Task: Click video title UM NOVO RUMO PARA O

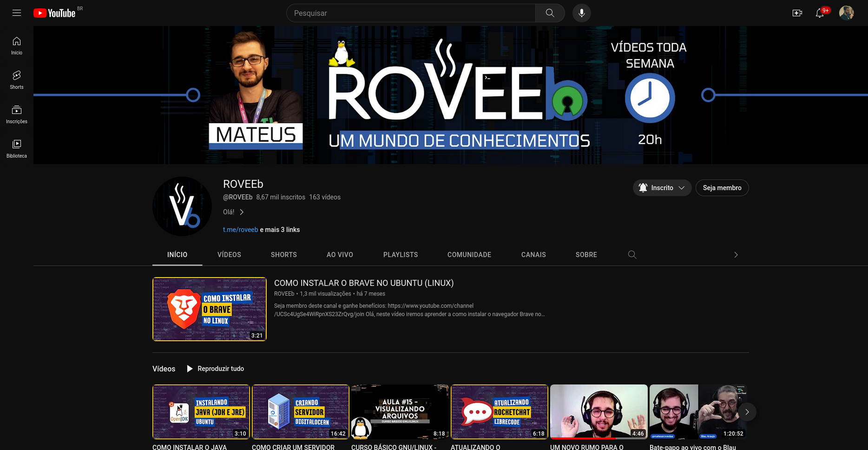Action: (x=586, y=447)
